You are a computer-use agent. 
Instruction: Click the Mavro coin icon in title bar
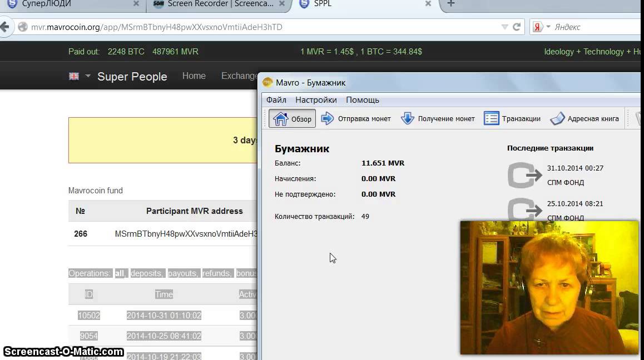(x=268, y=83)
